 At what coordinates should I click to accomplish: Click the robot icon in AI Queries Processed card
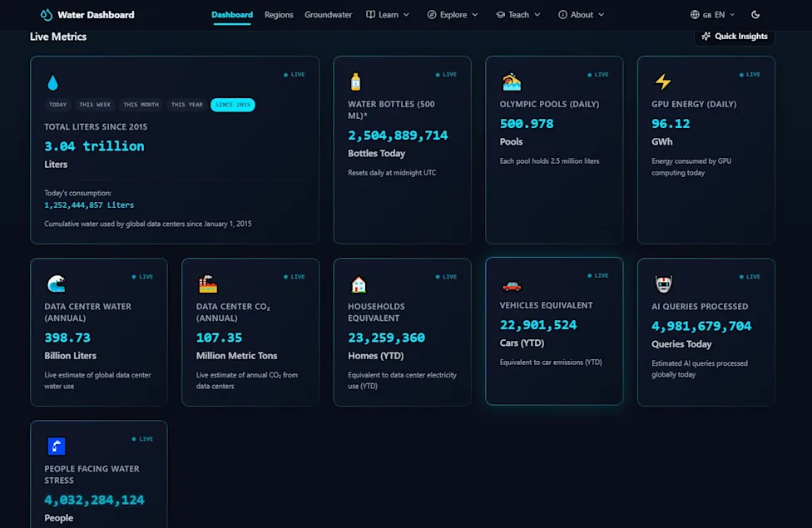pos(663,284)
